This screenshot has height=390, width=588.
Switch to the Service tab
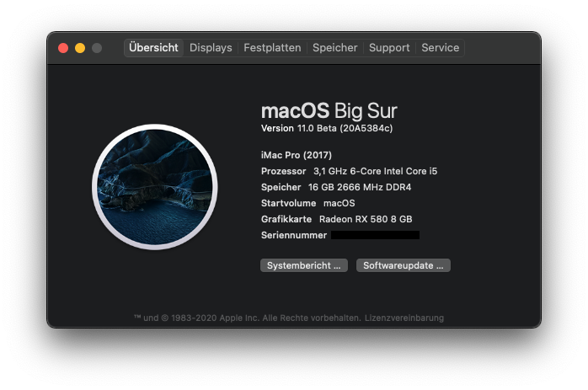441,48
